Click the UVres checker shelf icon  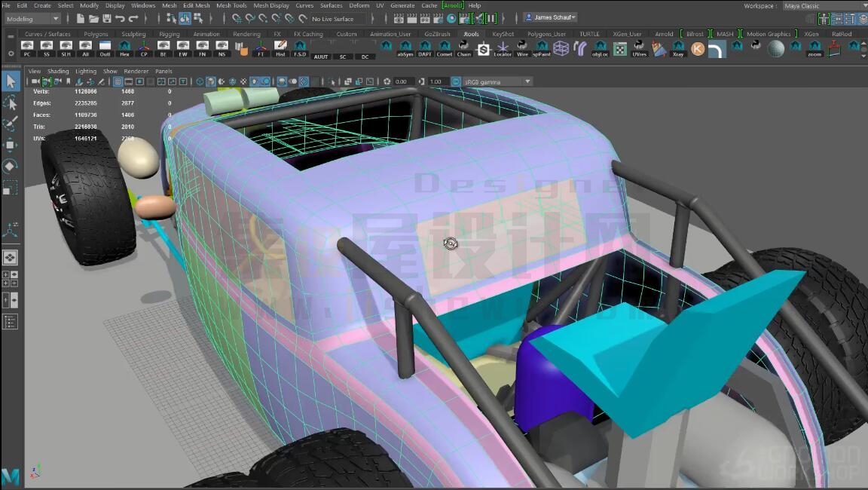640,48
